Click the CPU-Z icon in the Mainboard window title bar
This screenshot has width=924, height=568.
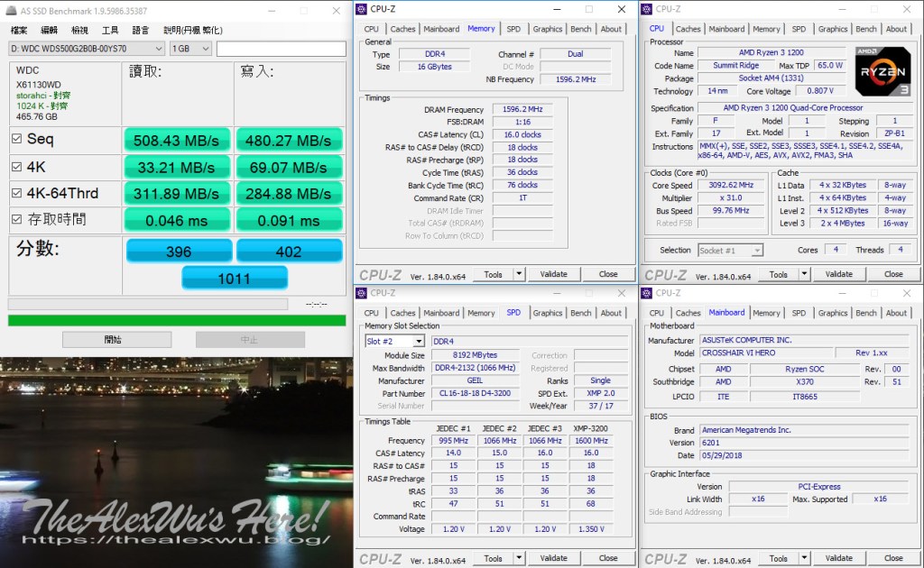click(x=648, y=293)
